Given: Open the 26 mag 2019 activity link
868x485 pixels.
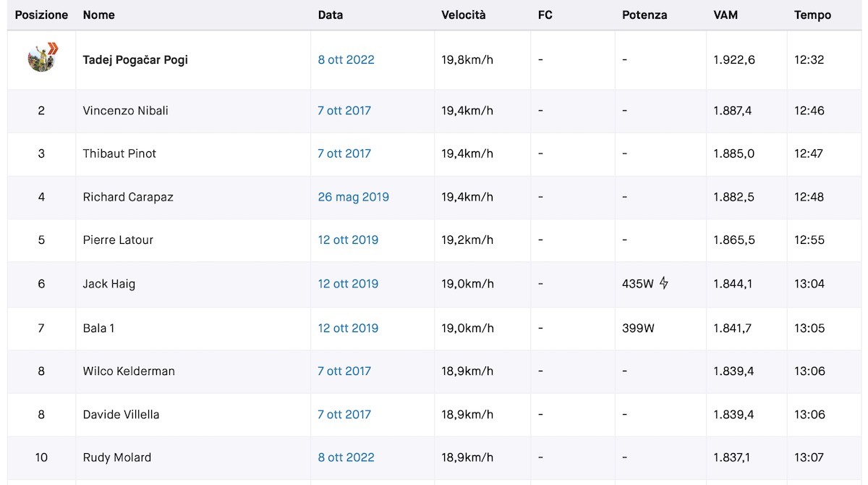Looking at the screenshot, I should pos(354,197).
